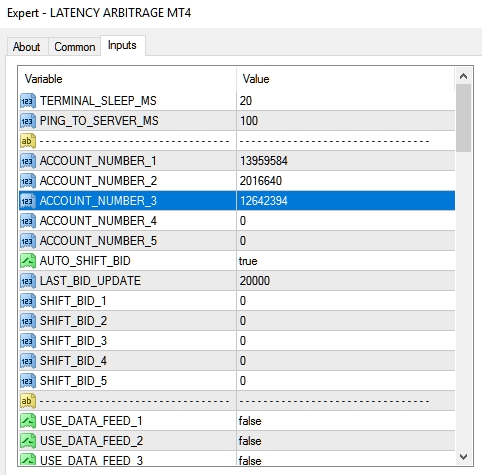The height and width of the screenshot is (475, 482).
Task: Click the boolean icon beside USE_DATA_FEED_3
Action: click(28, 459)
